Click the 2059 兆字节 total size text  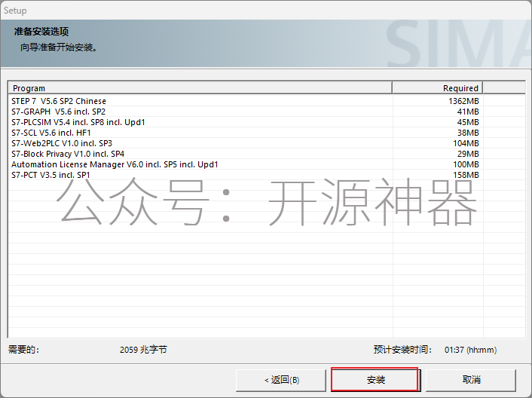143,350
